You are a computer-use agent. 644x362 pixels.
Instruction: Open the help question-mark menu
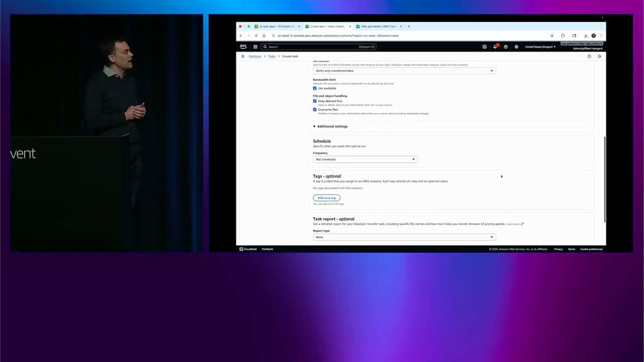[x=506, y=47]
